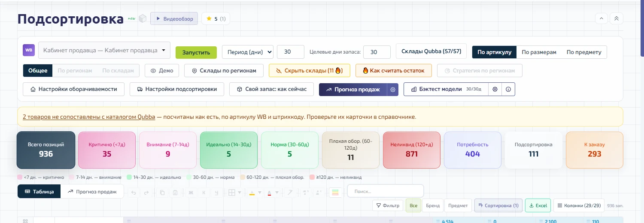This screenshot has height=223, width=644.
Task: Expand the font color dropdown arrow
Action: [x=277, y=193]
